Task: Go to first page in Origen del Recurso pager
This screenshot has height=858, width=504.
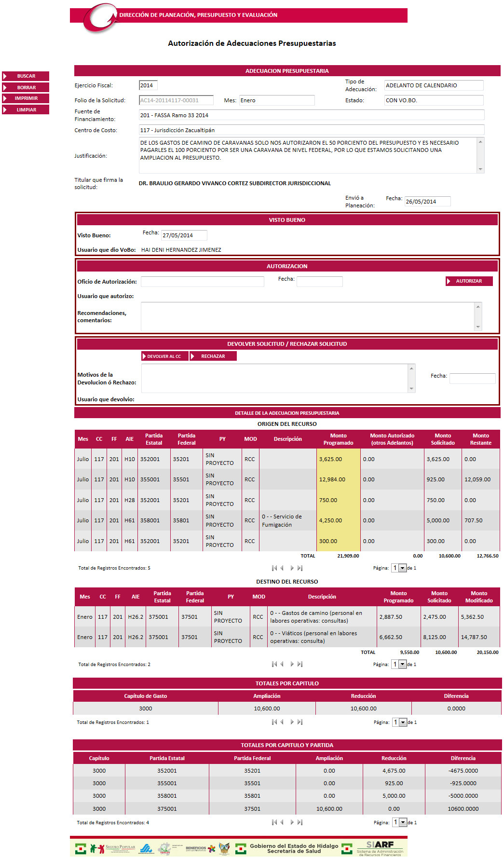Action: 274,568
